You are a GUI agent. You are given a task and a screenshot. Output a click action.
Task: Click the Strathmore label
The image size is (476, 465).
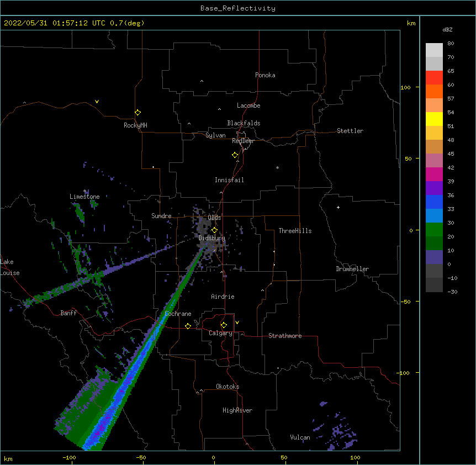(x=285, y=336)
